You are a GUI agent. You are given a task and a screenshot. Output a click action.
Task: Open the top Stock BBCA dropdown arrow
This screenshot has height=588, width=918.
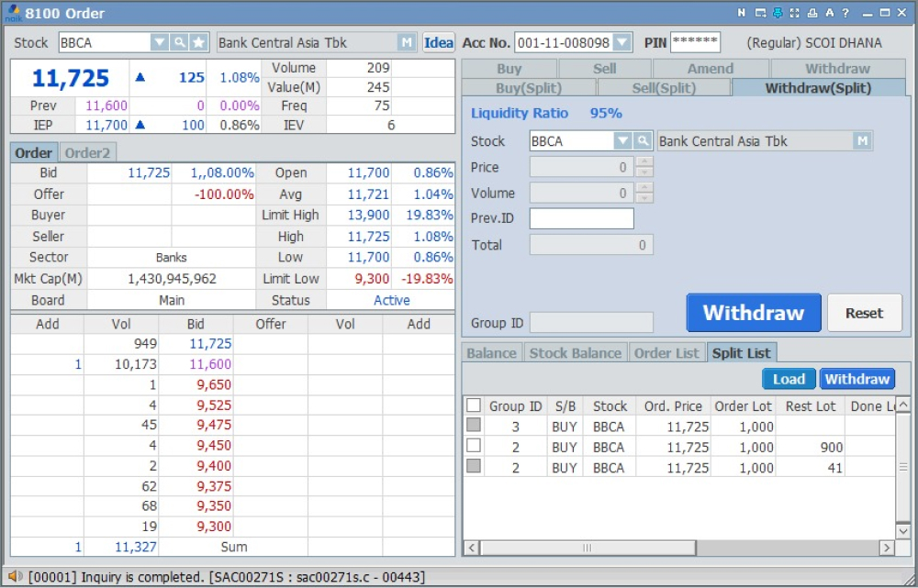[x=159, y=43]
